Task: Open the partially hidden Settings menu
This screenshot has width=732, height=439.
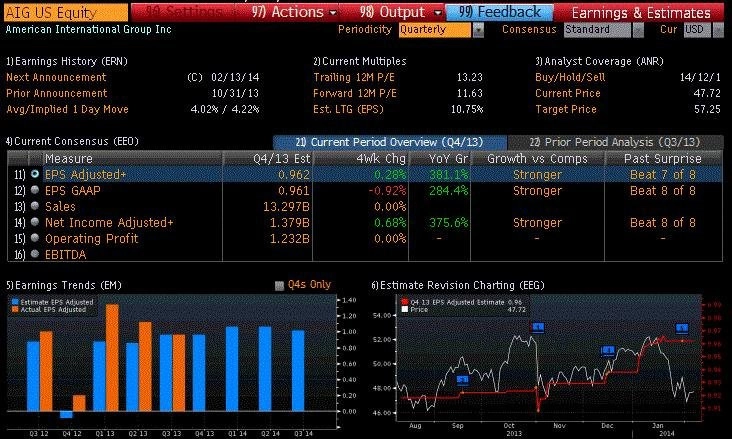Action: coord(187,12)
